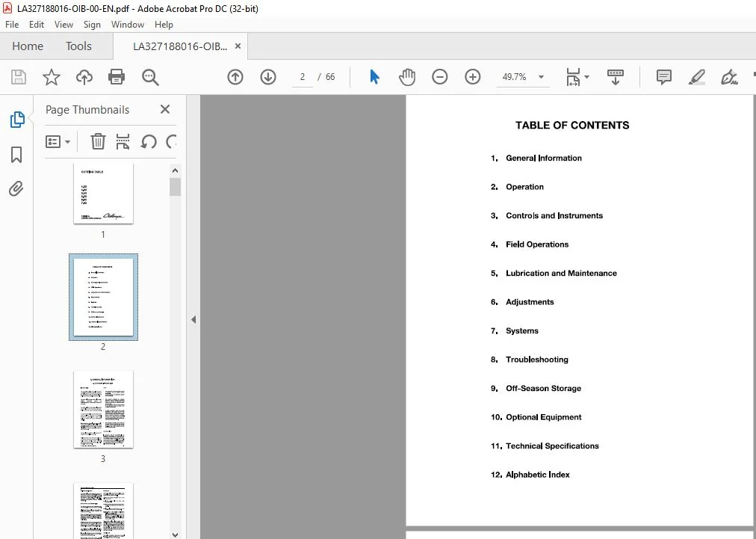The width and height of the screenshot is (756, 539).
Task: Click the insert pages thumbnail toolbar icon
Action: pos(123,142)
